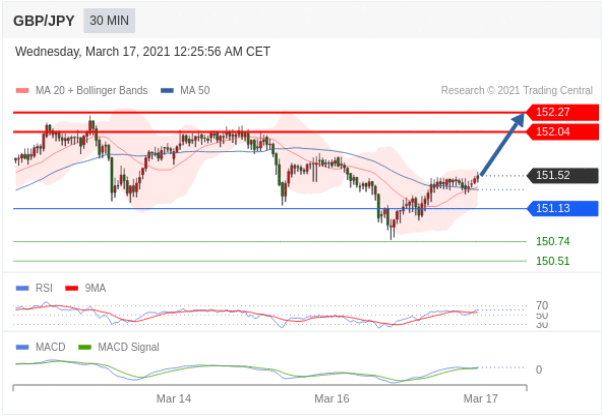The height and width of the screenshot is (416, 602).
Task: Click the RSI 70 level label
Action: coord(542,305)
